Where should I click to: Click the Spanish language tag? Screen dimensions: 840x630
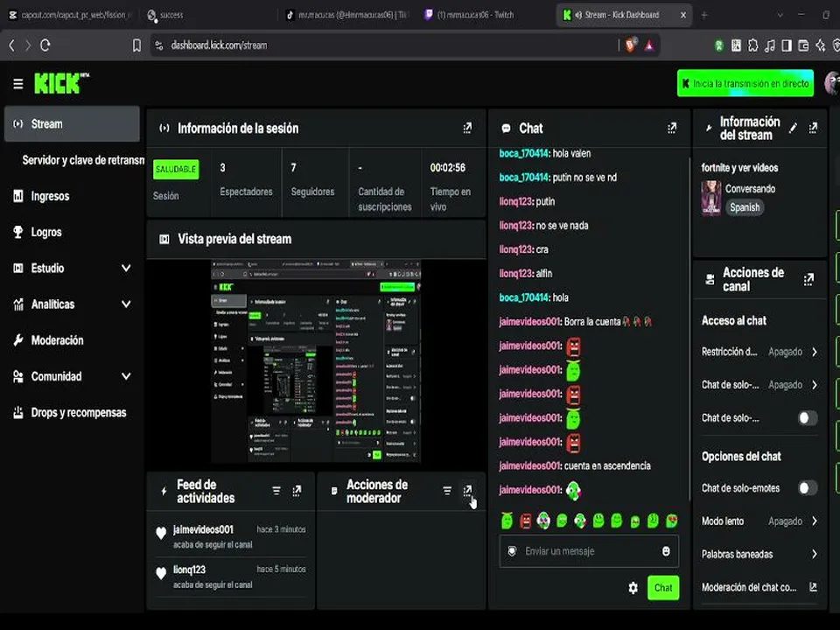[745, 207]
